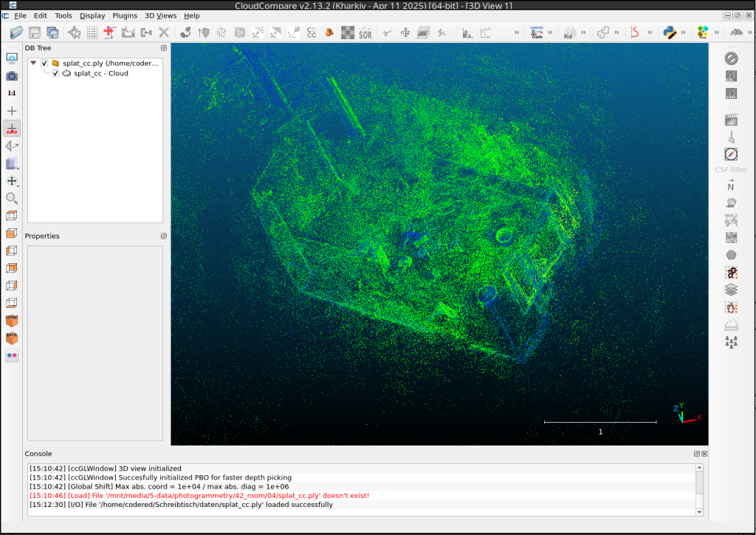
Task: Toggle the splat_cc - Cloud checkbox
Action: pos(55,73)
